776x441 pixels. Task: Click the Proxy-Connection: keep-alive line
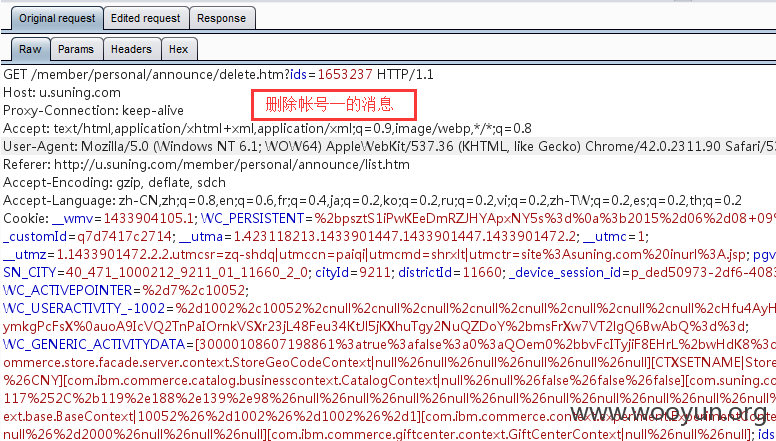94,110
